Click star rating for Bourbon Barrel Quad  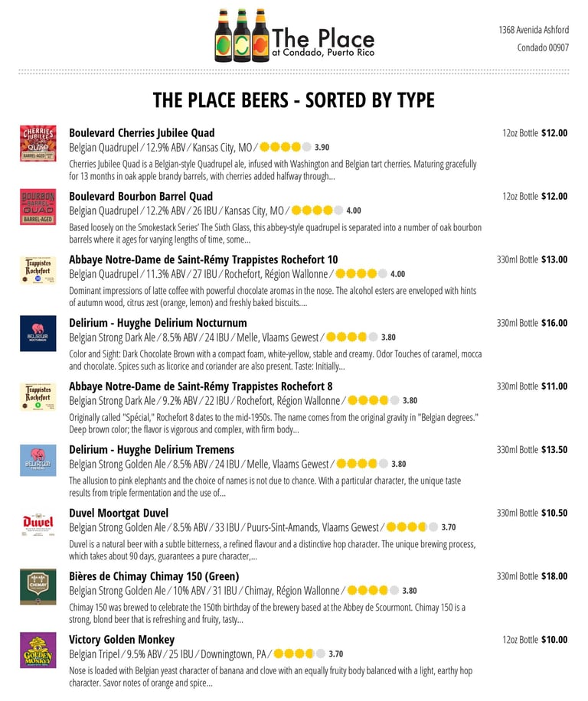pyautogui.click(x=317, y=210)
